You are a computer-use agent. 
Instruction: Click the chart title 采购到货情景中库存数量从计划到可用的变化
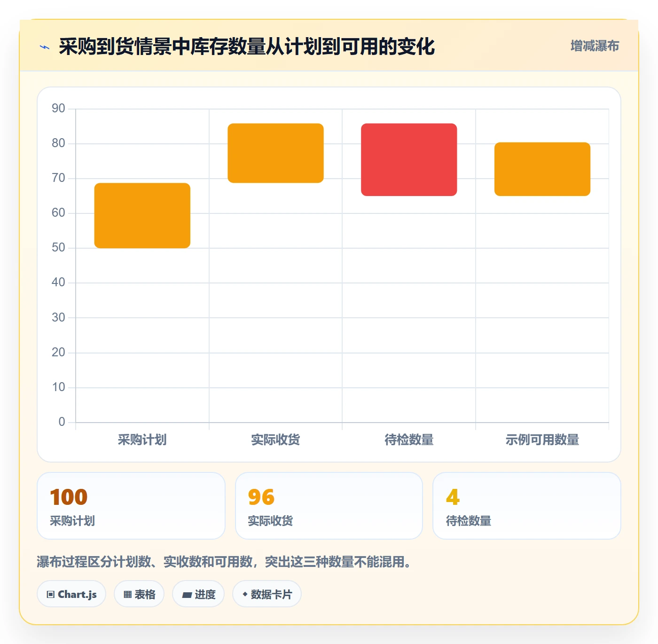coord(247,47)
